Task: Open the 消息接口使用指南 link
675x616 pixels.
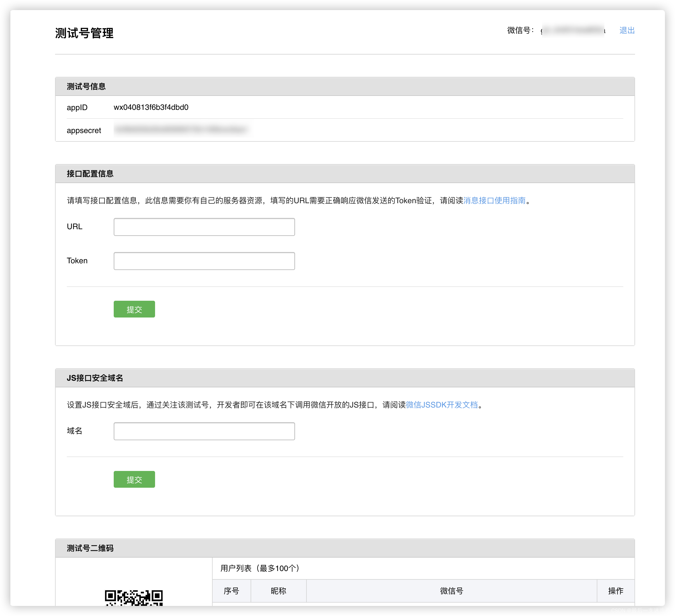Action: pos(494,200)
